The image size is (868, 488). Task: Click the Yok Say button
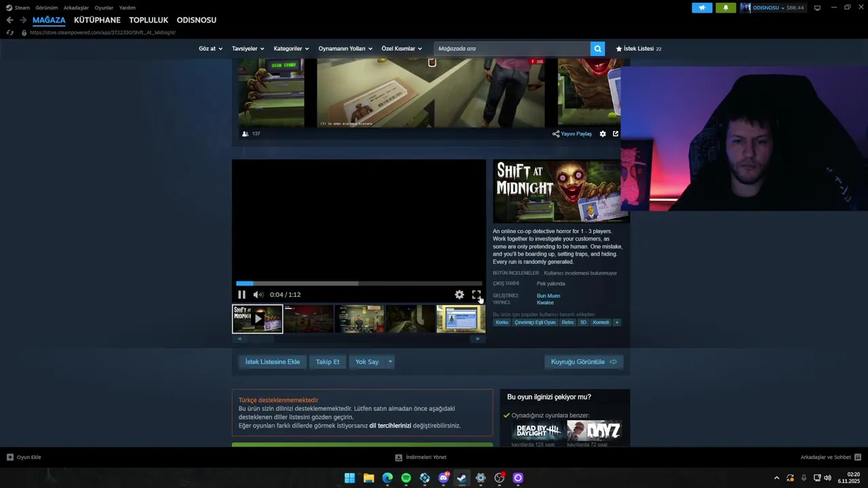[x=367, y=362]
